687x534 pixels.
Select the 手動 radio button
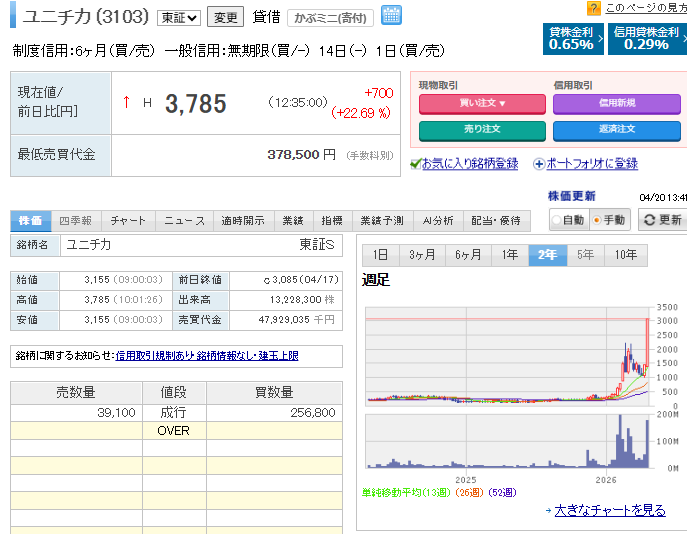pos(596,220)
